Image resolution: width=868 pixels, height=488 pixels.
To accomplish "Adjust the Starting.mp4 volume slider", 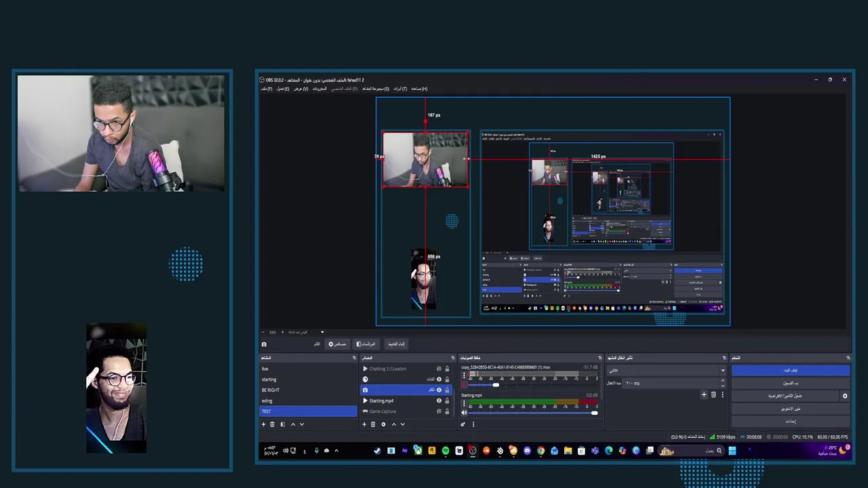I will pyautogui.click(x=533, y=413).
